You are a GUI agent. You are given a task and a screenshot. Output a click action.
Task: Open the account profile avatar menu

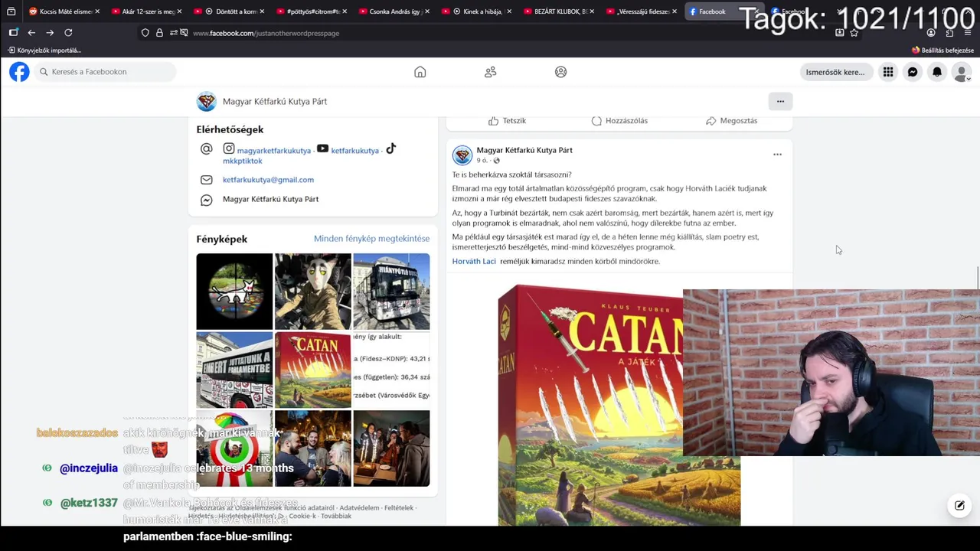click(x=962, y=72)
